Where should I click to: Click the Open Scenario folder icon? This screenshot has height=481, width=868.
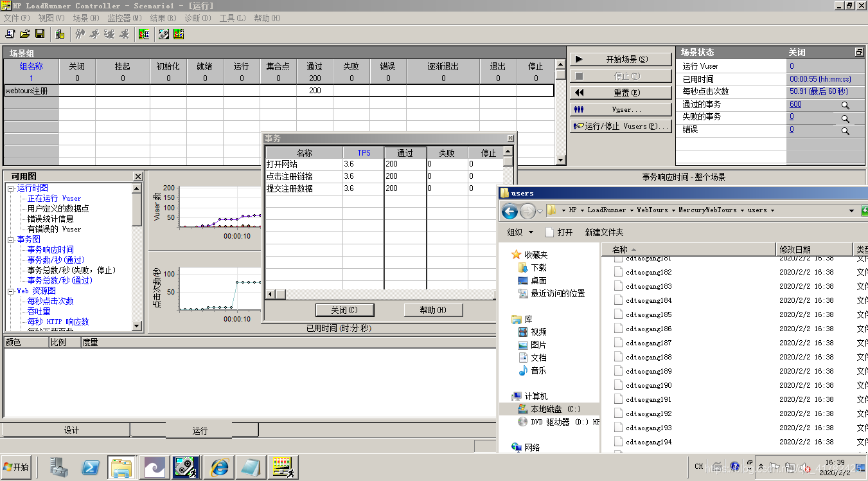pos(24,34)
